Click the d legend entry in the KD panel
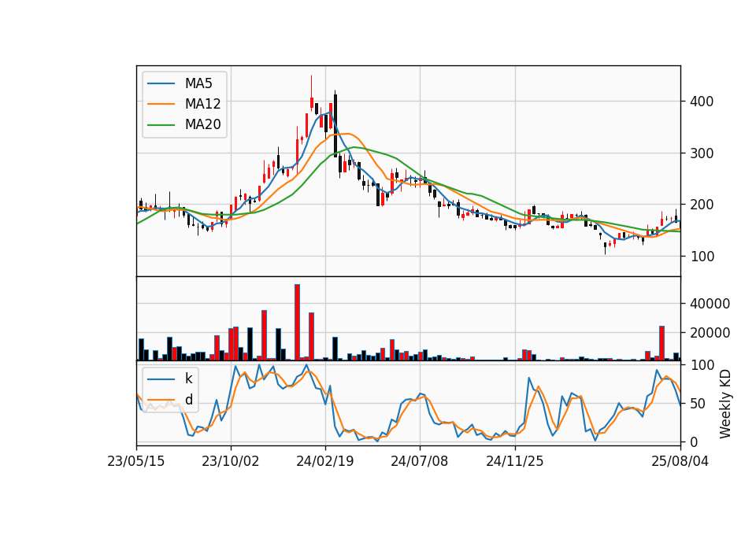The height and width of the screenshot is (543, 756). 188,400
